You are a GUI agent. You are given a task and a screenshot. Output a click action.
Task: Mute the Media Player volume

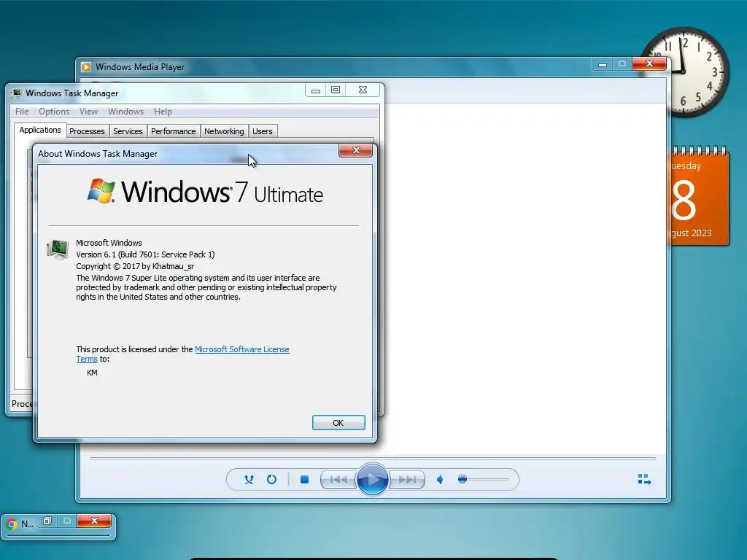pos(440,480)
